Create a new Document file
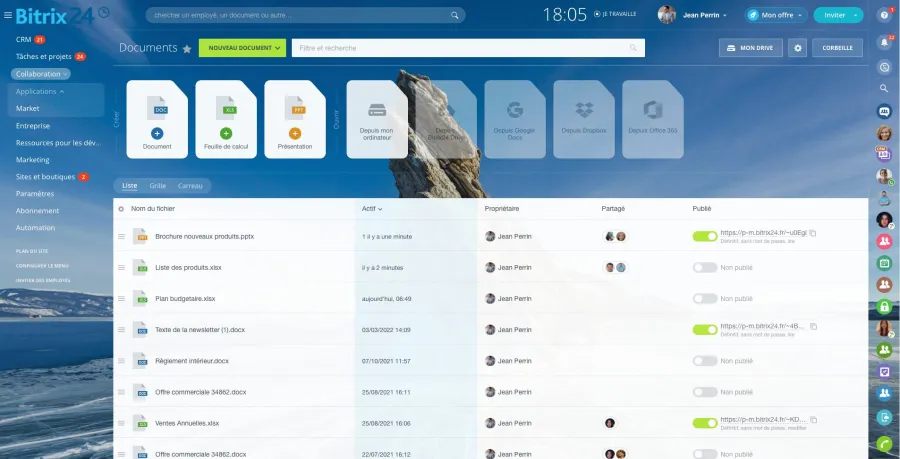The width and height of the screenshot is (900, 459). (157, 119)
